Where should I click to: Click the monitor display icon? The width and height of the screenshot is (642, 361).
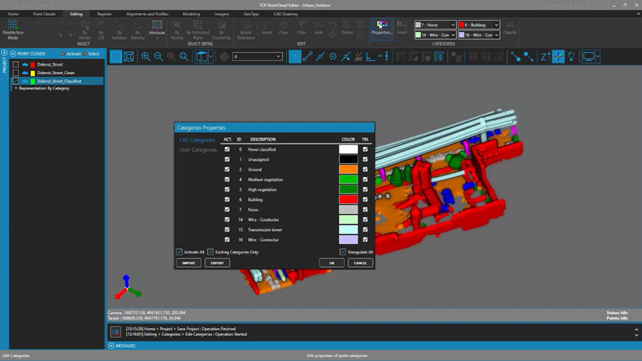tap(588, 56)
